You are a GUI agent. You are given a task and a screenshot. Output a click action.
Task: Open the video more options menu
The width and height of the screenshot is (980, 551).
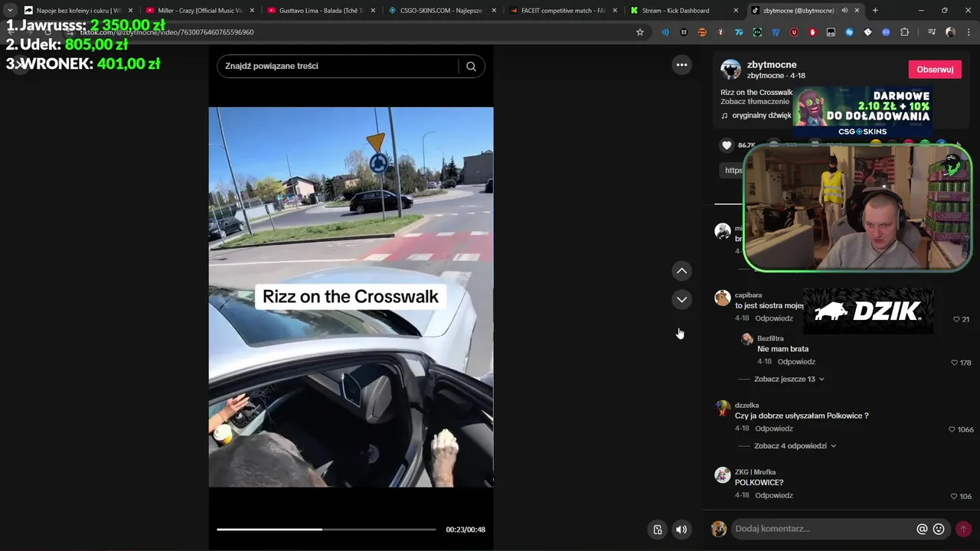(x=681, y=65)
